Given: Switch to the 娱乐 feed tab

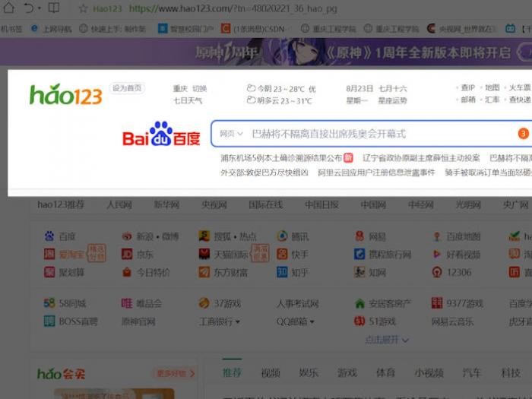Looking at the screenshot, I should 309,373.
